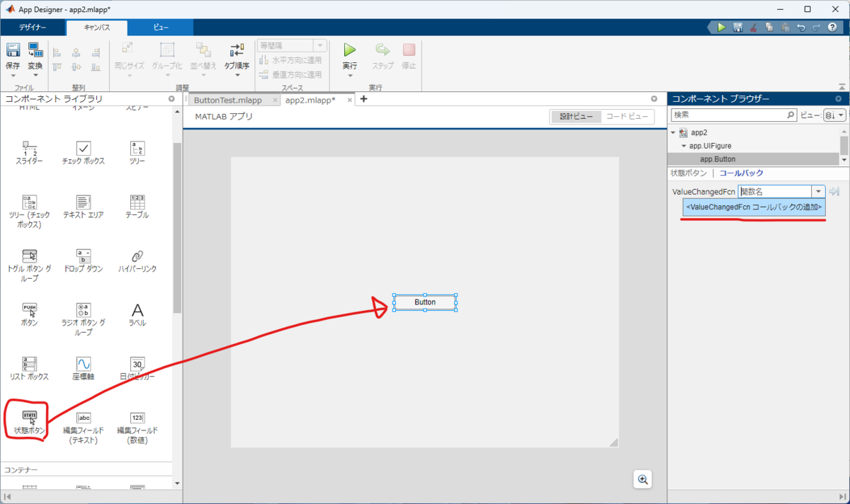Viewport: 850px width, 504px height.
Task: Open the Canvas (キャンバス) ribbon tab
Action: [97, 28]
